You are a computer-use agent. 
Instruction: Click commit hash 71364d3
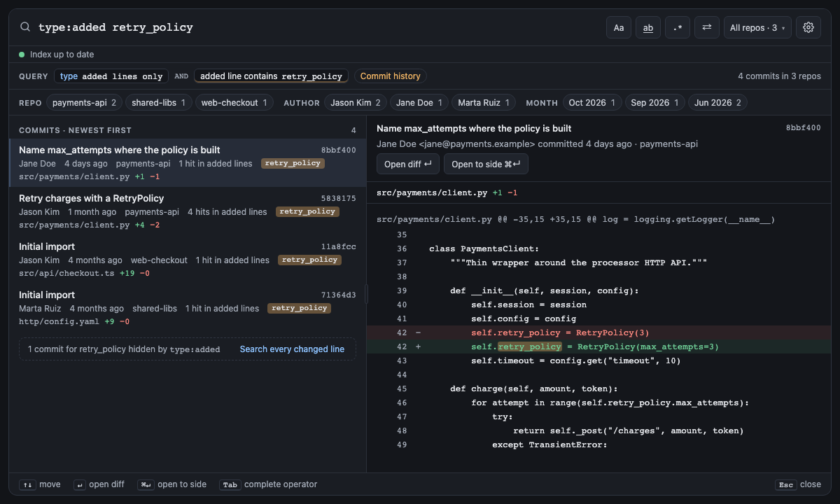(x=339, y=295)
